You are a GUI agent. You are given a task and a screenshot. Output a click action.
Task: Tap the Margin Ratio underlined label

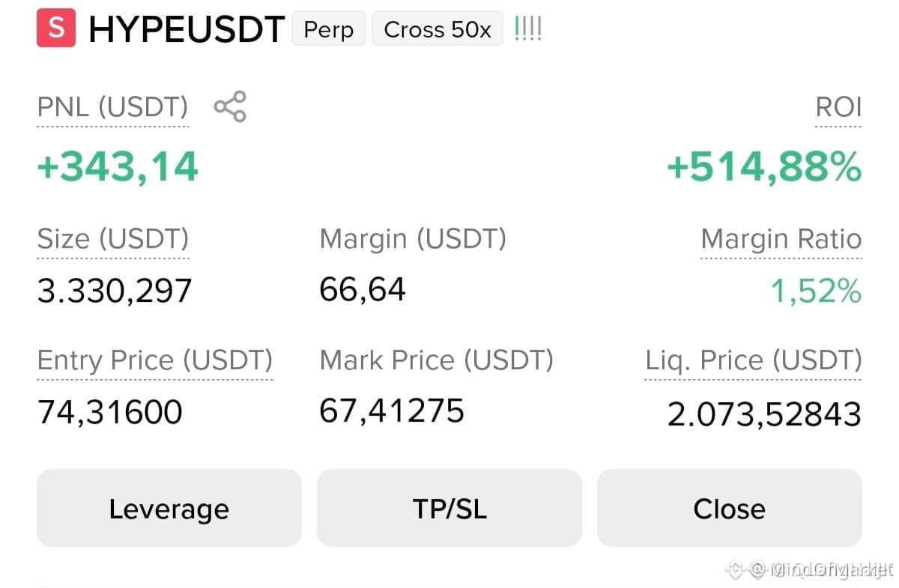tap(781, 239)
